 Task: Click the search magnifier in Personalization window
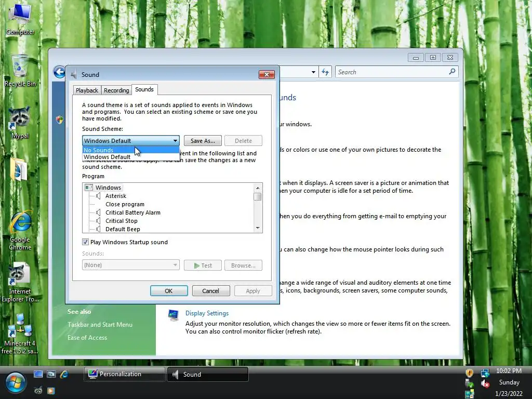pos(452,72)
